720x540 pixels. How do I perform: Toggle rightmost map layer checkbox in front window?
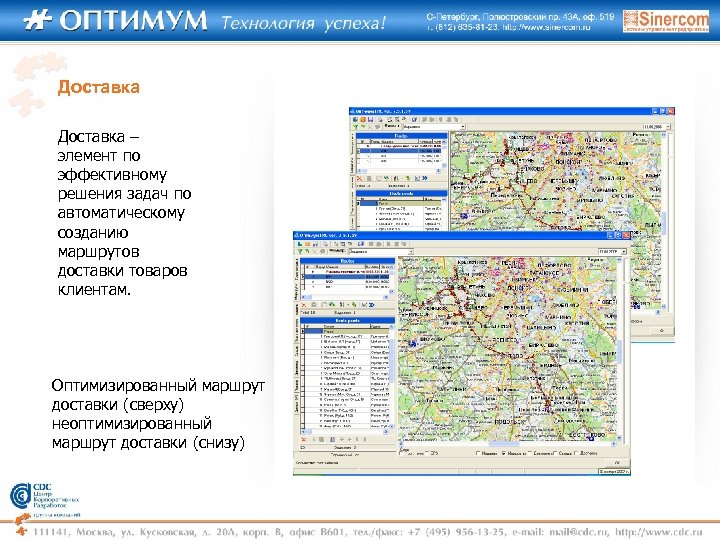pos(576,453)
